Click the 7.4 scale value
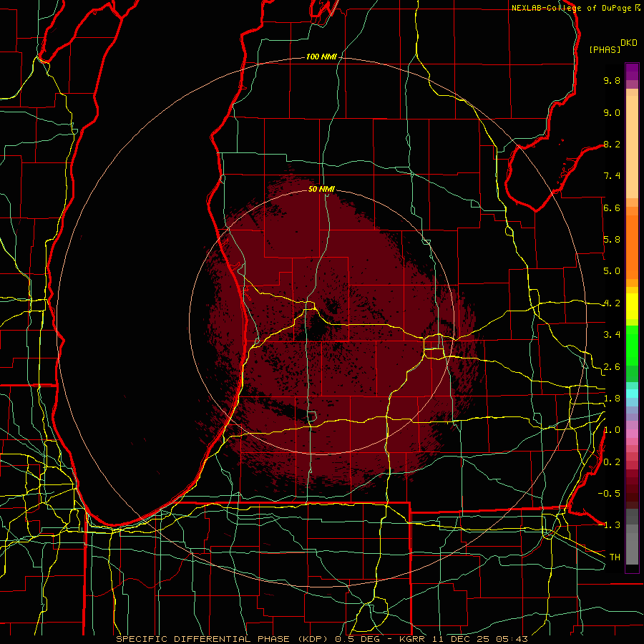The height and width of the screenshot is (644, 644). pyautogui.click(x=612, y=176)
